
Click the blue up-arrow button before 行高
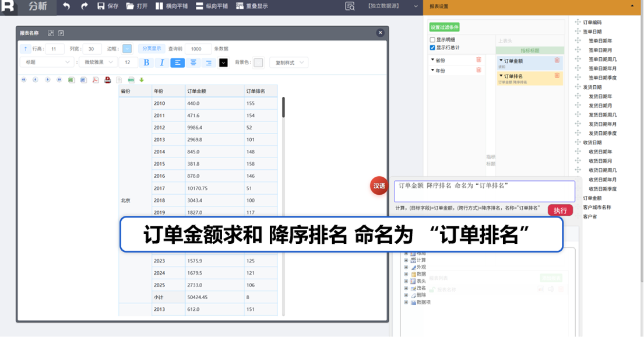(x=26, y=49)
